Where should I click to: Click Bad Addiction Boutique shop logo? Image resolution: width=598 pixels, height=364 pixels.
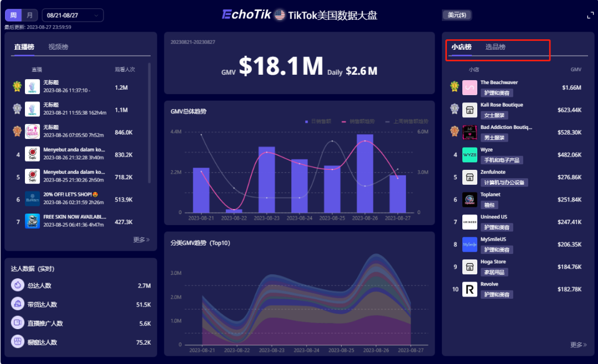470,132
